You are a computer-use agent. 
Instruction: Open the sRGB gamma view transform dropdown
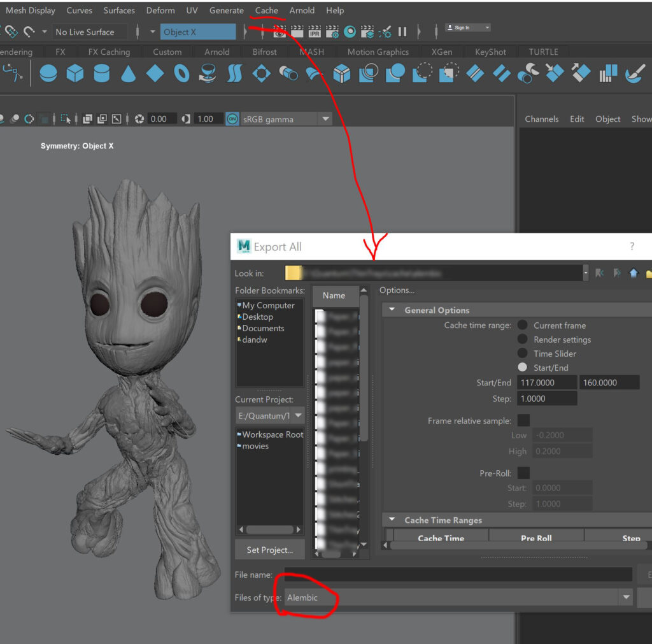point(325,119)
